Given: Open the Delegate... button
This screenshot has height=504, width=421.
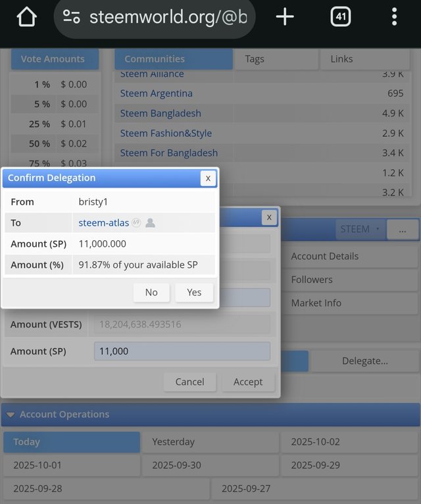Looking at the screenshot, I should pyautogui.click(x=365, y=361).
